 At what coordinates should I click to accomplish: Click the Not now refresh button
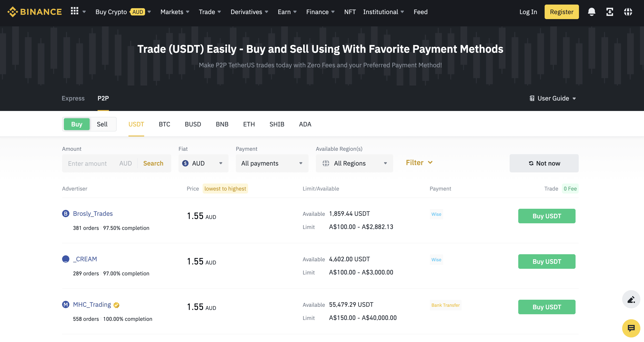click(544, 163)
